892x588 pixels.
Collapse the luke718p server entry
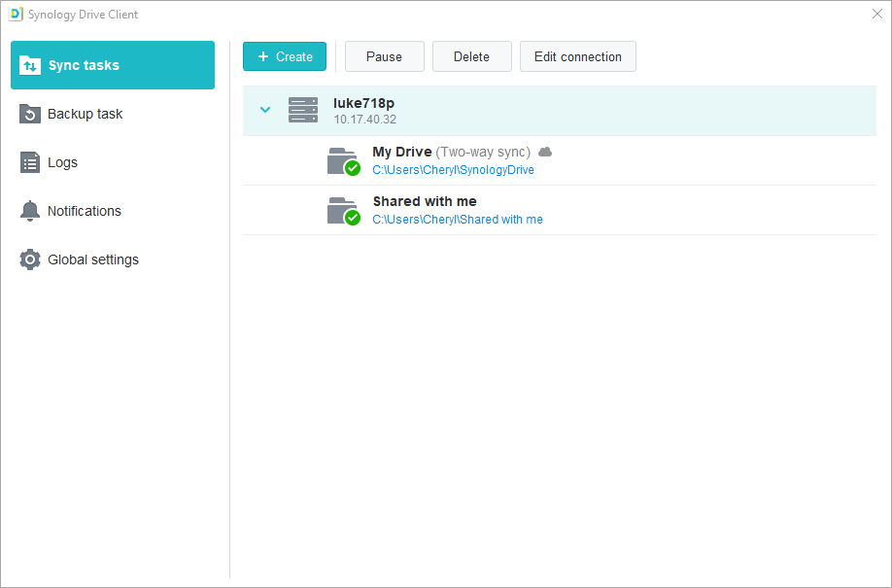264,110
